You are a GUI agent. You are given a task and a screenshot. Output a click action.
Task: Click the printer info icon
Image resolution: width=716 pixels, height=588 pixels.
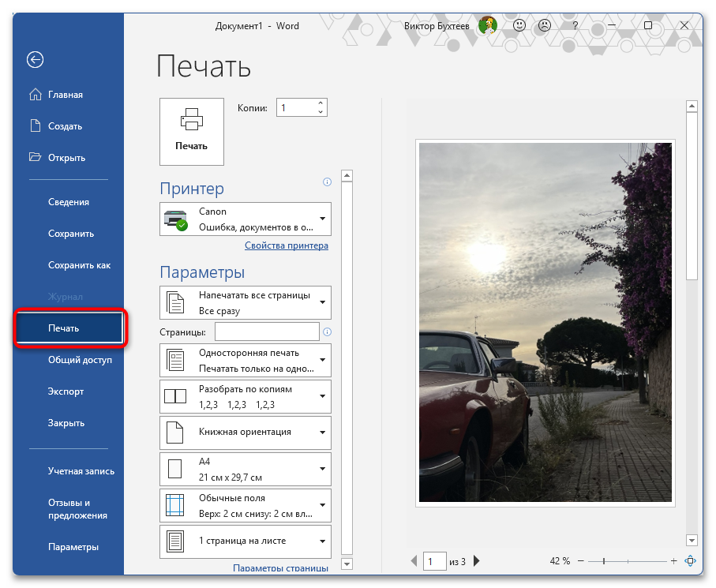click(x=327, y=182)
